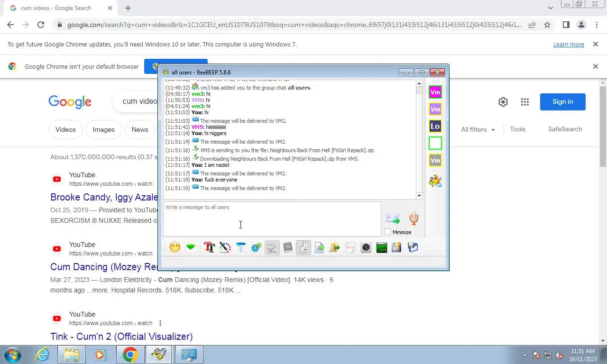Open the Tools search option
This screenshot has height=364, width=607.
[x=517, y=129]
